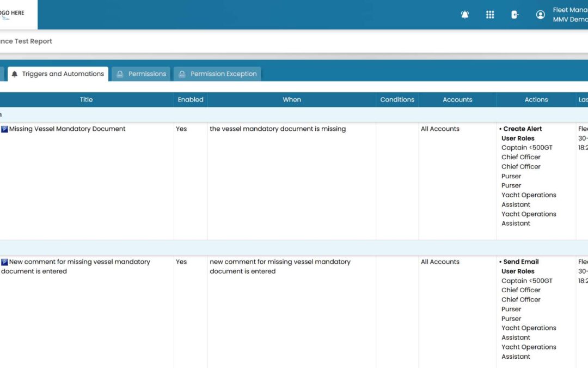Sort by the Enabled column header
This screenshot has width=588, height=368.
pos(191,100)
